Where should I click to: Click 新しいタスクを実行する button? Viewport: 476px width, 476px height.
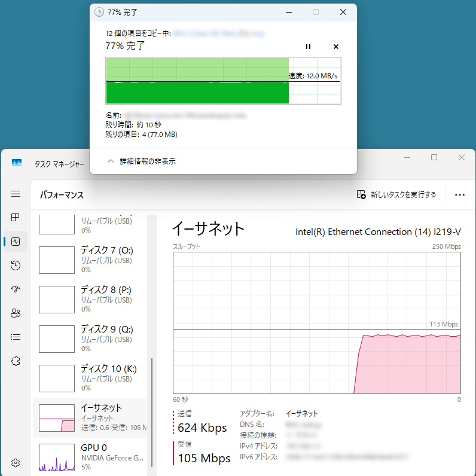(x=396, y=194)
